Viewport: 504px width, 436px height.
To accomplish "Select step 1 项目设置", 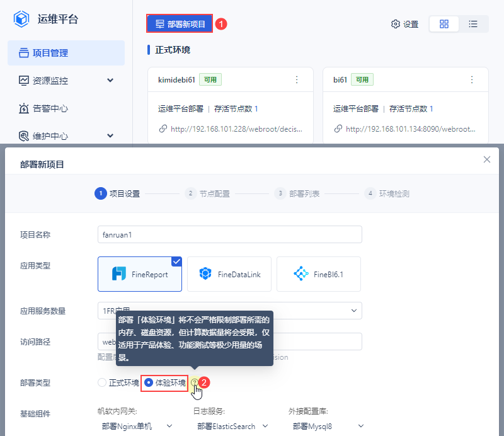I will point(117,193).
